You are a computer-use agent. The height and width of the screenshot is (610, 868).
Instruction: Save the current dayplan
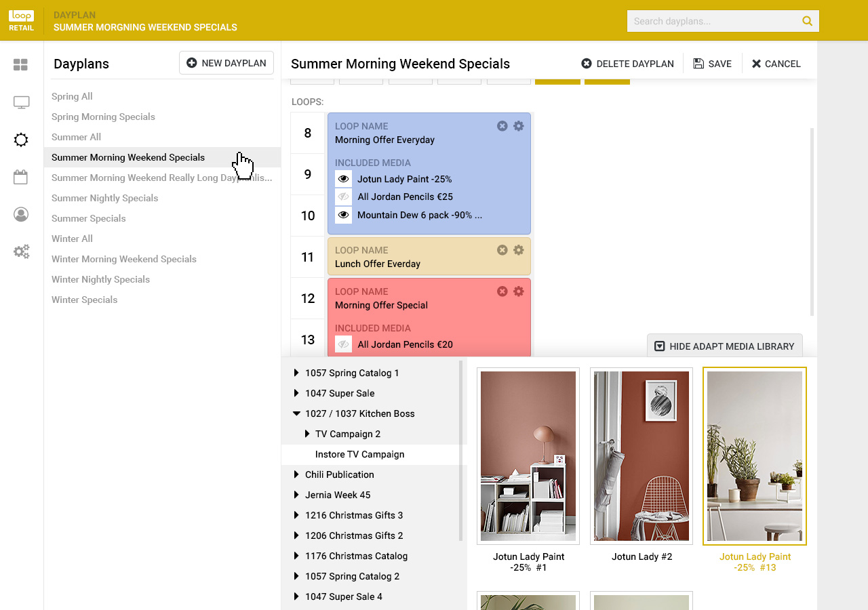[712, 64]
